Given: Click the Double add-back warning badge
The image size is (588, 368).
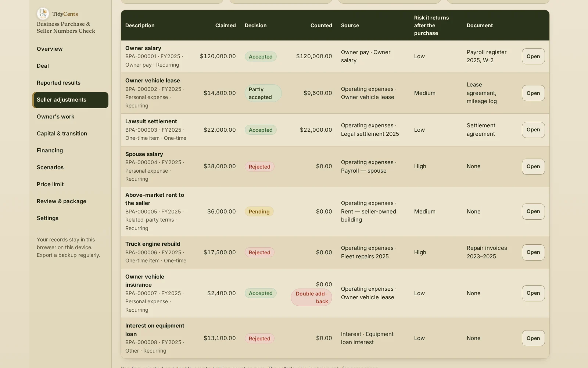Looking at the screenshot, I should tap(311, 297).
